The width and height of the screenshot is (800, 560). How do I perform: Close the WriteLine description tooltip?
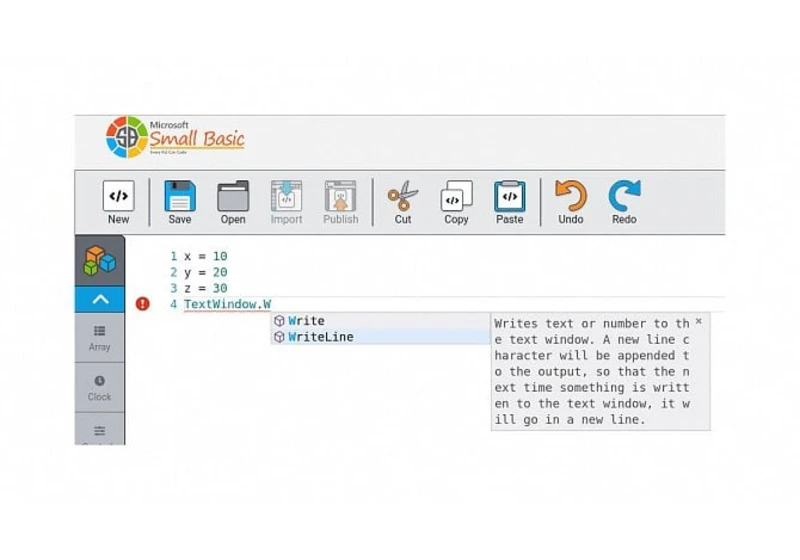(x=699, y=321)
